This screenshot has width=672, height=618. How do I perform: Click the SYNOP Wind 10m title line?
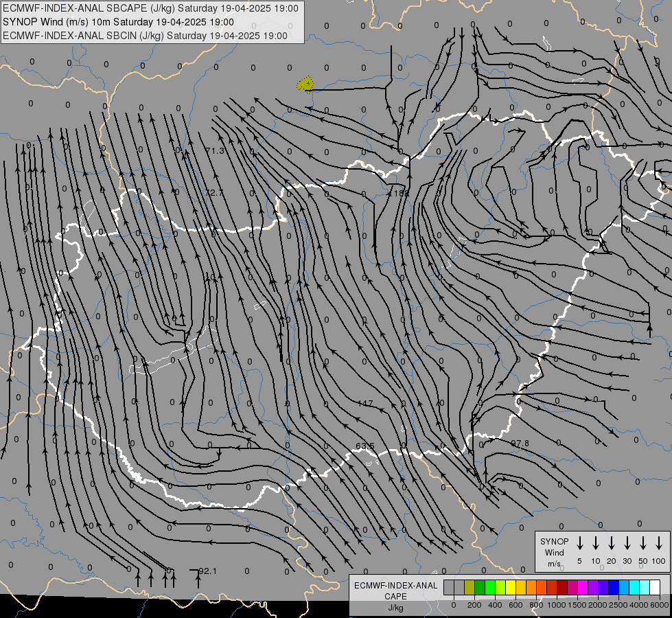pyautogui.click(x=118, y=22)
